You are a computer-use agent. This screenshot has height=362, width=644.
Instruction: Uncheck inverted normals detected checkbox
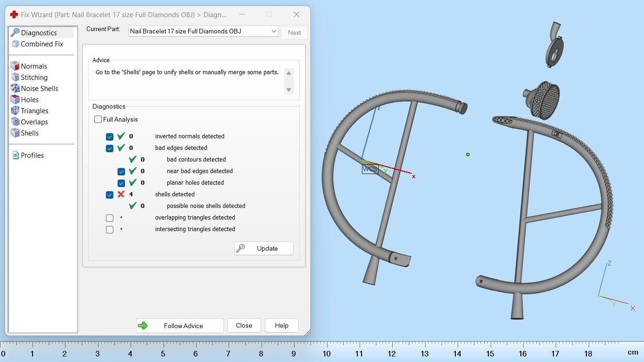pos(110,136)
